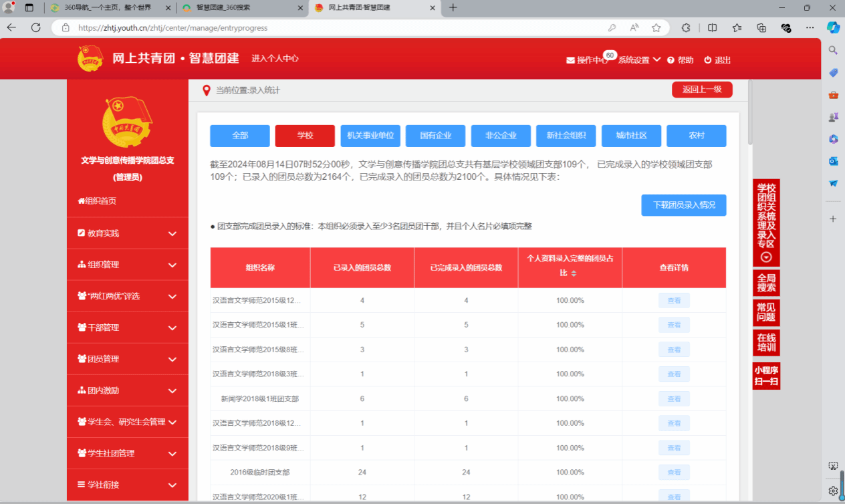Click the browser refresh icon

pyautogui.click(x=36, y=28)
